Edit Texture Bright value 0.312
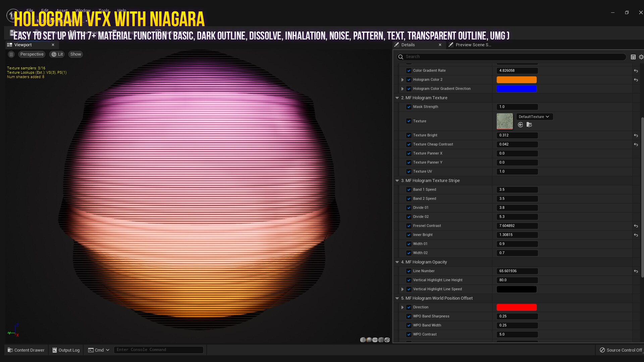 (x=517, y=135)
